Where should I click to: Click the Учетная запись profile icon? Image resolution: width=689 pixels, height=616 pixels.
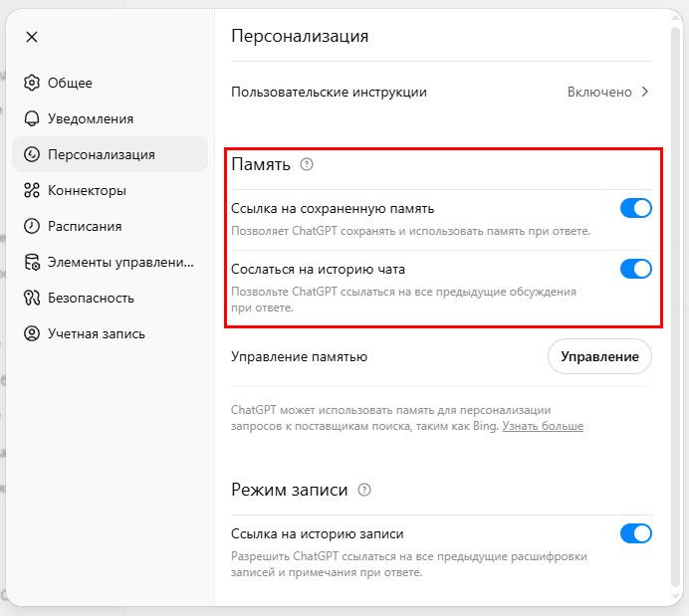(x=32, y=333)
